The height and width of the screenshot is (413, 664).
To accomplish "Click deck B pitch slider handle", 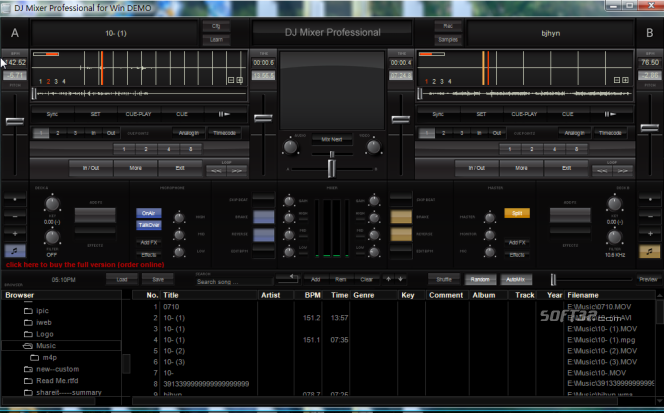I will 649,128.
